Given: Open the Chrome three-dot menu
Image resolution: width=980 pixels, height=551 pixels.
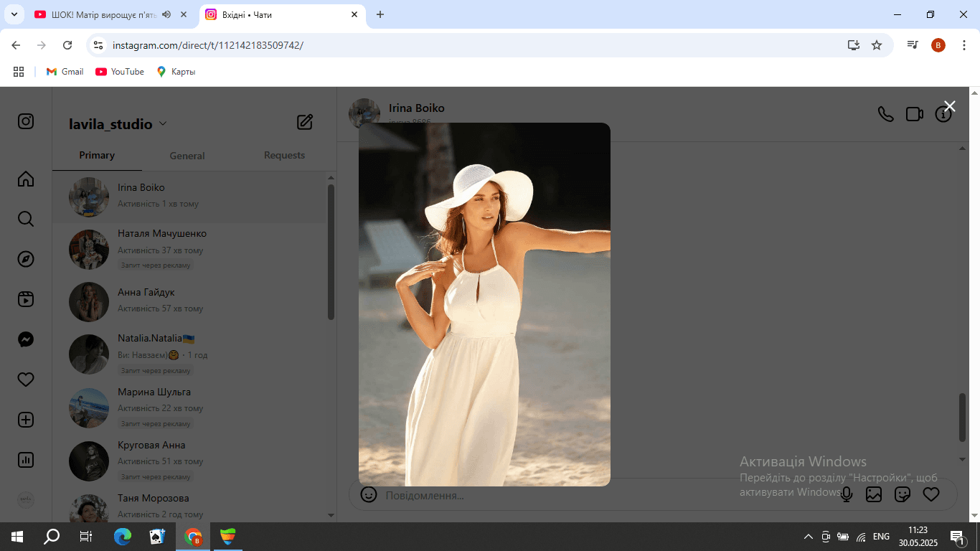Looking at the screenshot, I should (x=964, y=45).
